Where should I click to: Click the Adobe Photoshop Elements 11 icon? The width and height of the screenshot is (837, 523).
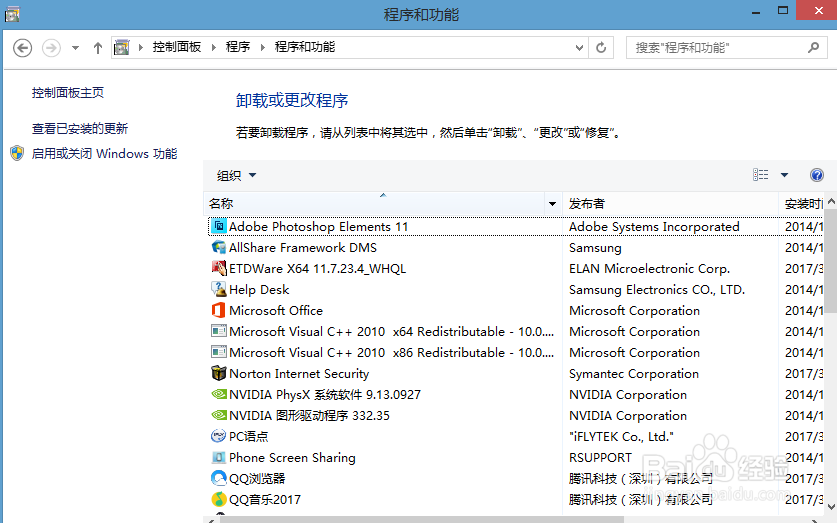(219, 227)
